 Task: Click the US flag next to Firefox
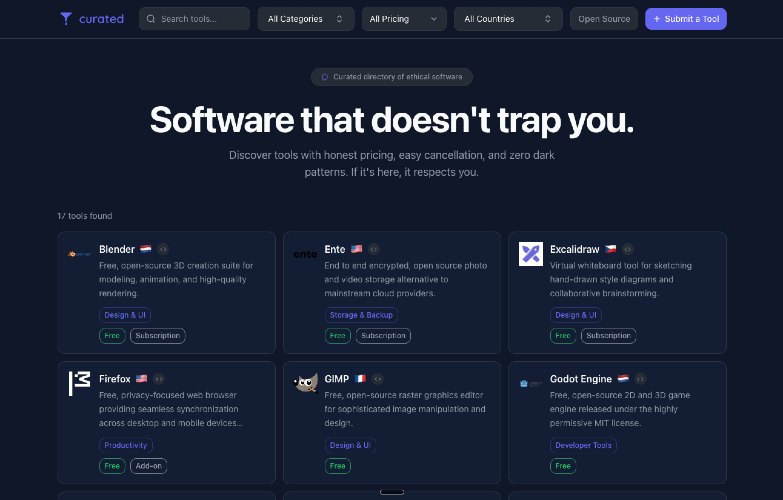click(141, 379)
